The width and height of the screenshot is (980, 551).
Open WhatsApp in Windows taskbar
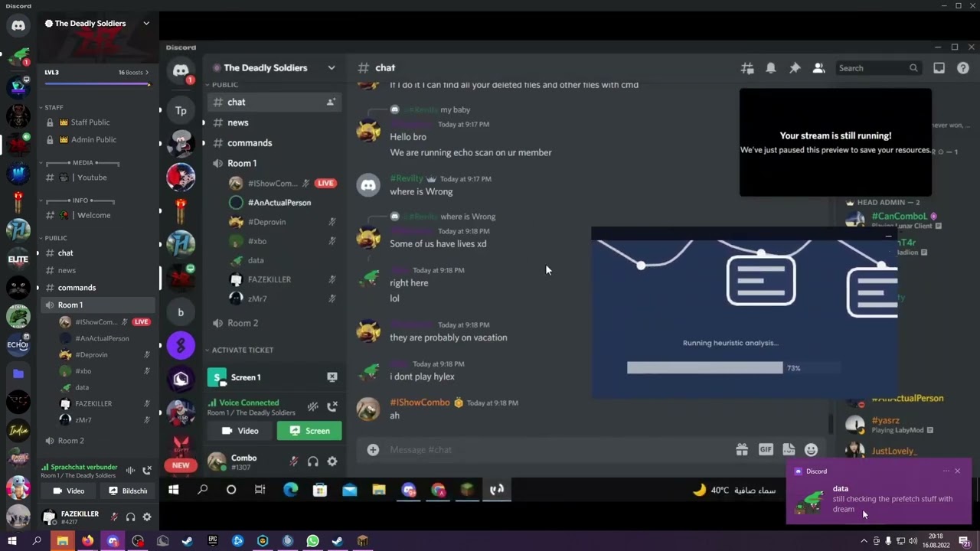tap(312, 541)
